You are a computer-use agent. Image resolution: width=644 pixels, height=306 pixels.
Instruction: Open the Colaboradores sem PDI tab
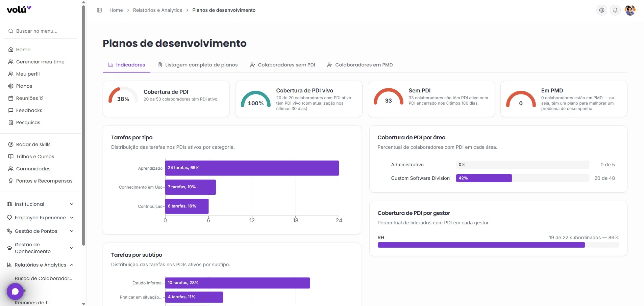click(x=282, y=65)
